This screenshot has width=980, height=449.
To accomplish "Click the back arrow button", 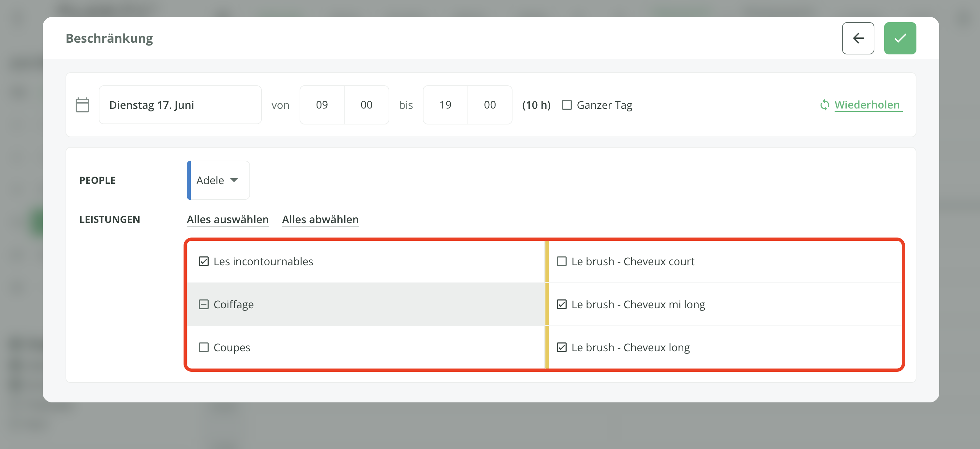I will tap(857, 38).
